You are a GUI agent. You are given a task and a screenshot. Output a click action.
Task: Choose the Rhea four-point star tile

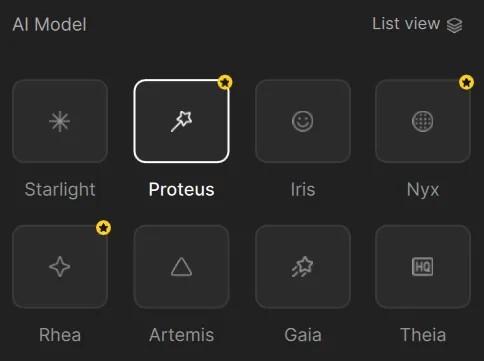pos(60,267)
